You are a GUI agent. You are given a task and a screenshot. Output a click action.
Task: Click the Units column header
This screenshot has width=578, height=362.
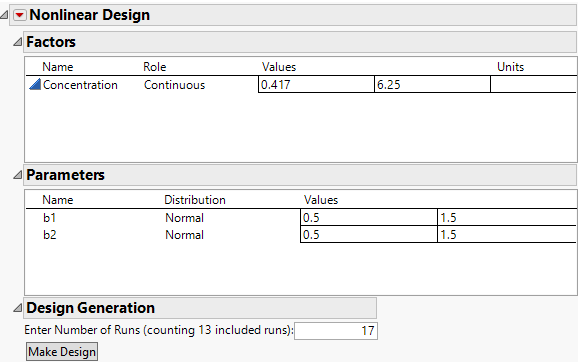[510, 67]
